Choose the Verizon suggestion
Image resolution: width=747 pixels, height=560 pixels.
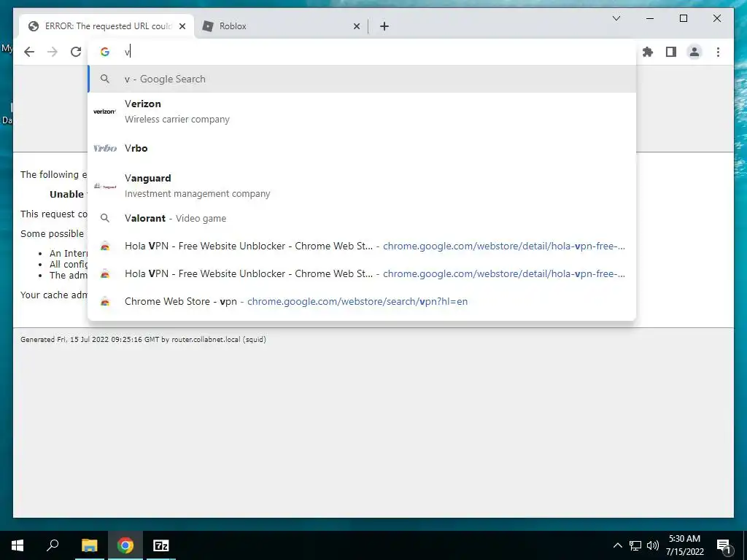point(362,112)
